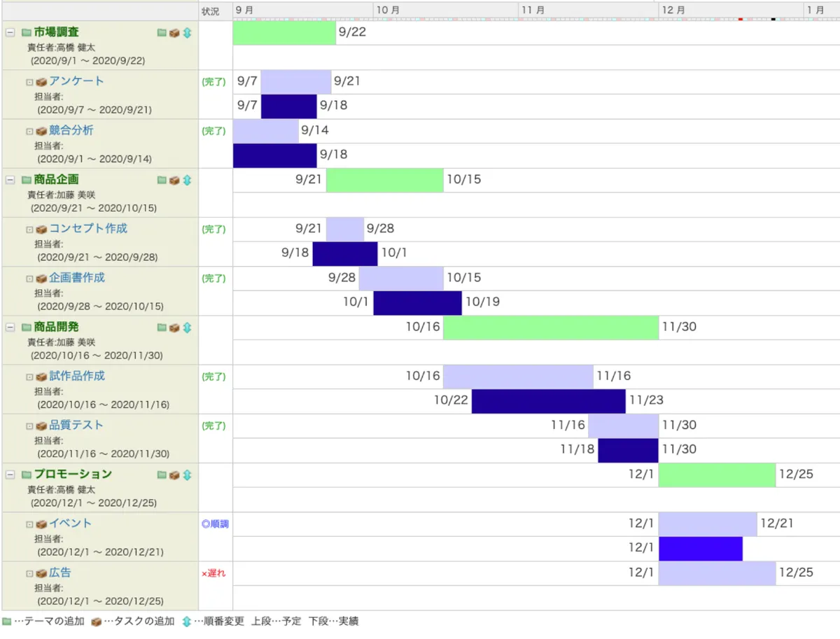Screen dimensions: 840x639
Task: Click 企画書作成 actual bar ending 10/19
Action: tap(417, 303)
